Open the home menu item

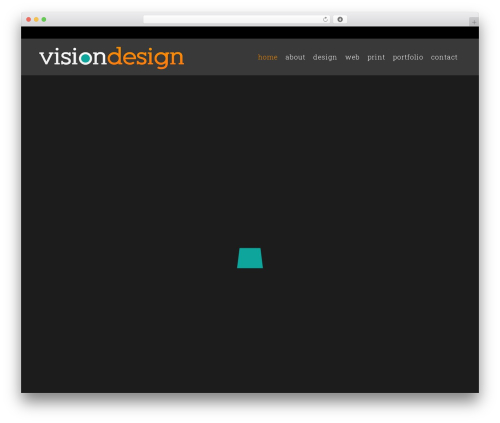coord(267,57)
